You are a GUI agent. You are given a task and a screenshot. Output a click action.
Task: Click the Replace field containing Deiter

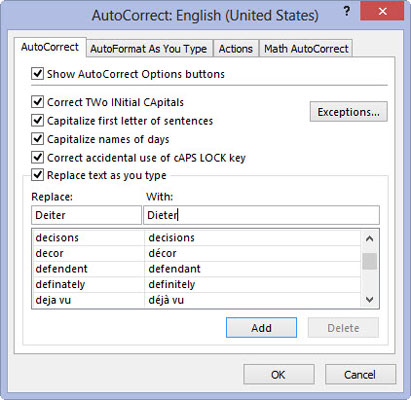[x=86, y=215]
